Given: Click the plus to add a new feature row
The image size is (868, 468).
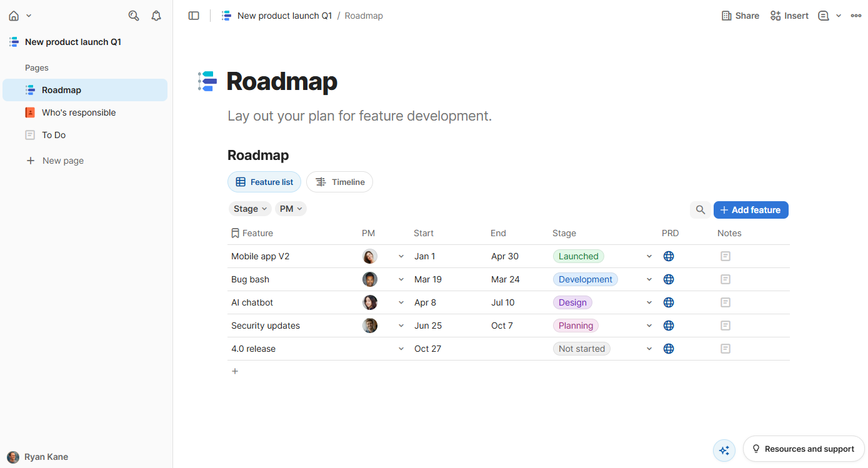Looking at the screenshot, I should coord(235,371).
